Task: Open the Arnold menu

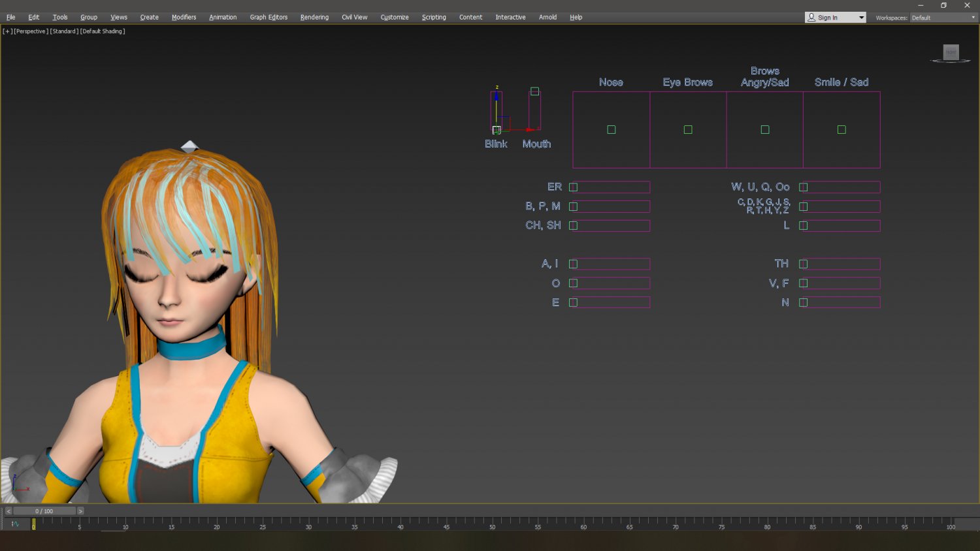Action: click(x=547, y=18)
